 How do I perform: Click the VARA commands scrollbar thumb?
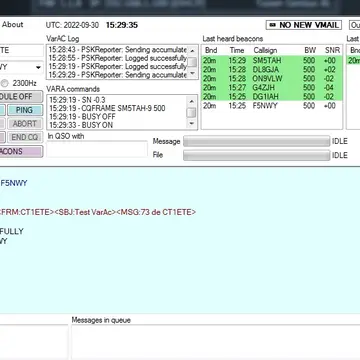point(192,113)
